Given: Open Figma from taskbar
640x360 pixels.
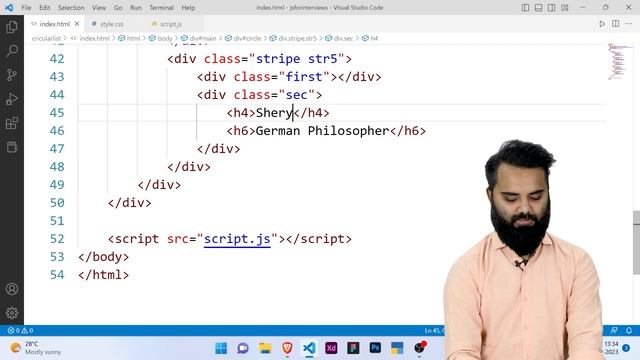Looking at the screenshot, I should coord(353,348).
